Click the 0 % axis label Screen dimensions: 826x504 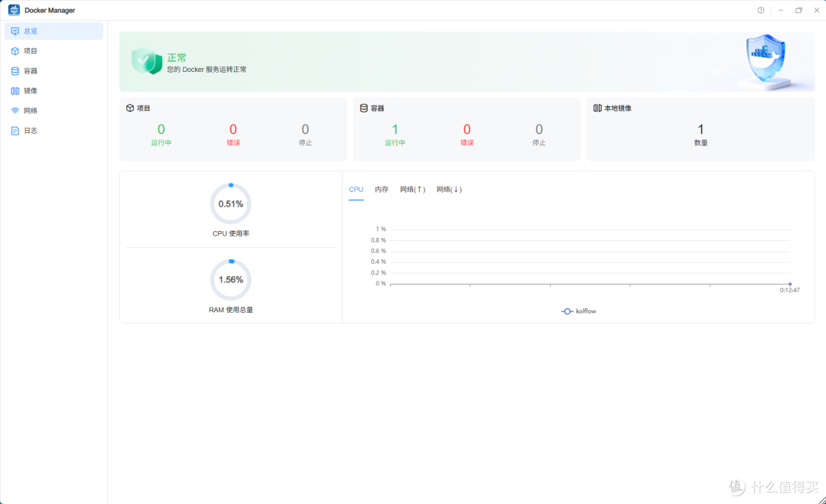pyautogui.click(x=381, y=283)
